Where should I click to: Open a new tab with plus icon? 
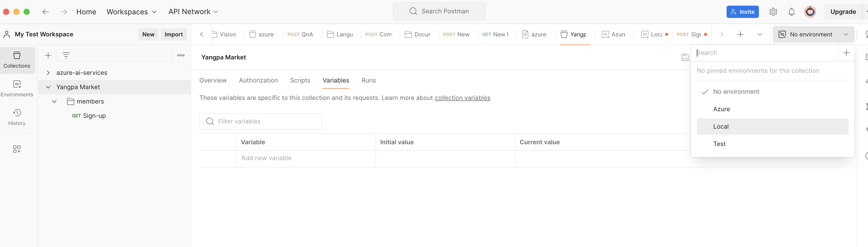(x=740, y=34)
